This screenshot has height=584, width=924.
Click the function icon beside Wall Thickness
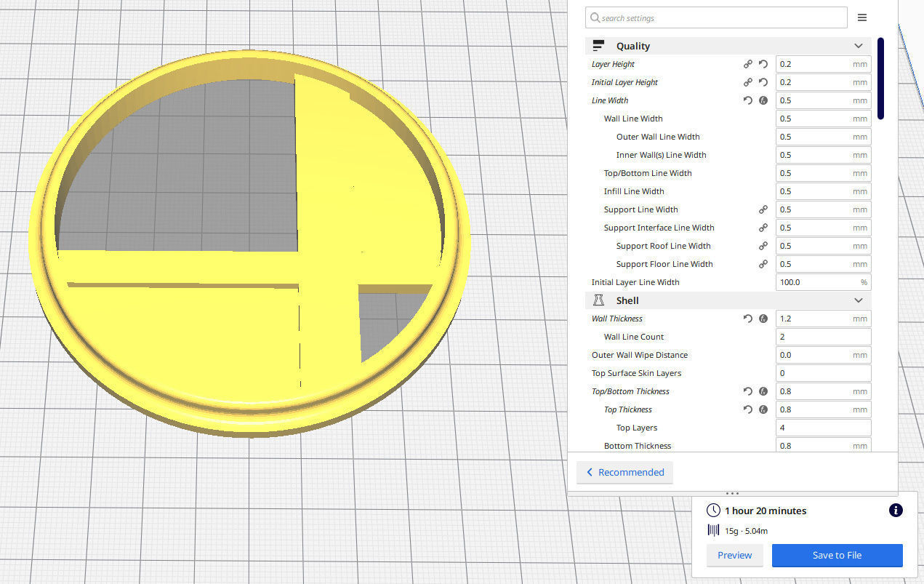[763, 319]
